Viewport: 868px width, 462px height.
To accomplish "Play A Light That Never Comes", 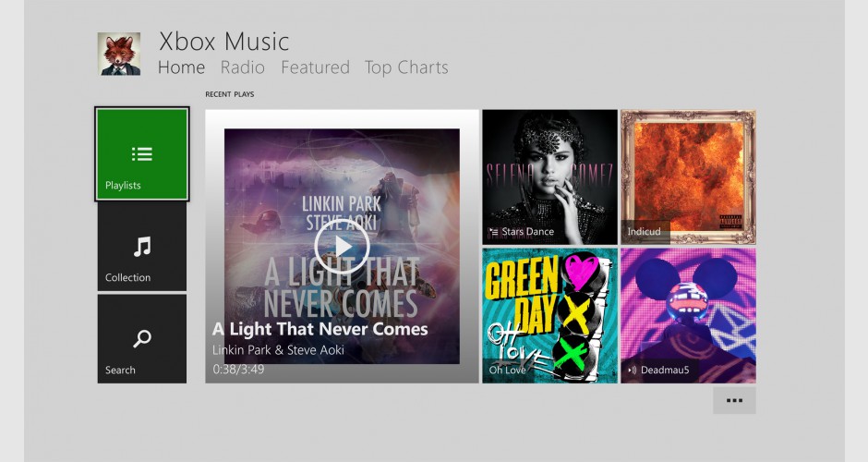I will [x=342, y=247].
